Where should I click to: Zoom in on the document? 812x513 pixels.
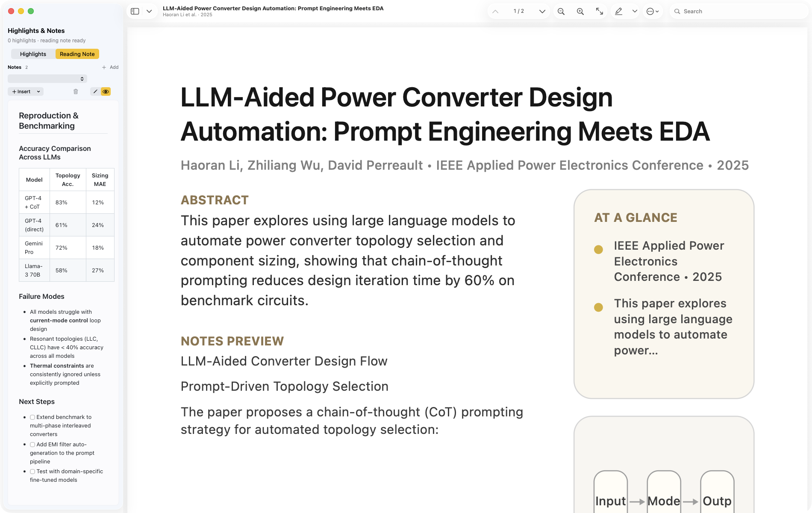tap(580, 12)
